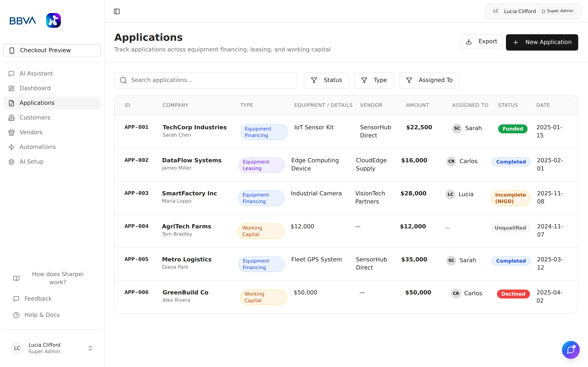Click the Vendors sidebar icon
The image size is (588, 367).
[11, 132]
